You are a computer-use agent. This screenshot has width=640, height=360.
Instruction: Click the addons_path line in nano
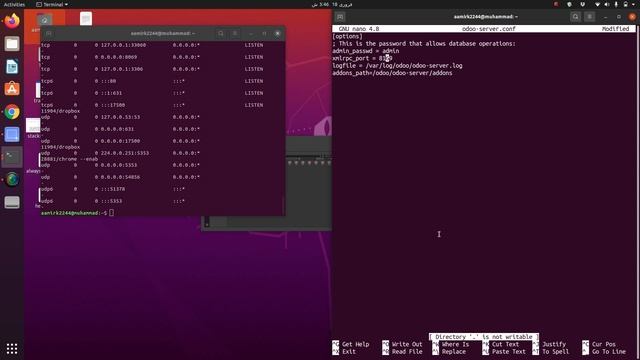tap(392, 73)
